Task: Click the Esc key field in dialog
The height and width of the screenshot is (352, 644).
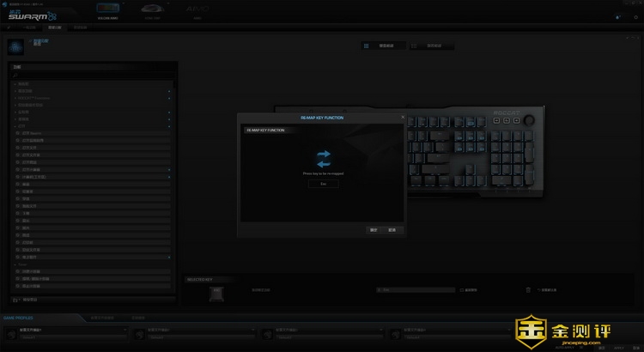Action: (x=323, y=184)
